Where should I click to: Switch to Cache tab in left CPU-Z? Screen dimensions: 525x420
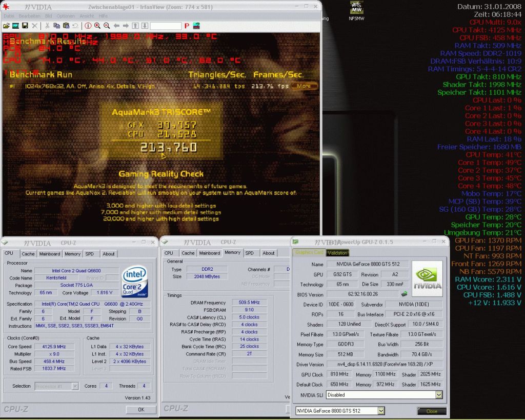click(x=28, y=254)
